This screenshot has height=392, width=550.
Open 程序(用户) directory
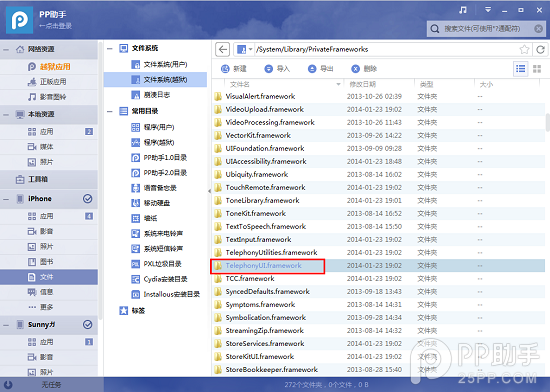click(153, 127)
